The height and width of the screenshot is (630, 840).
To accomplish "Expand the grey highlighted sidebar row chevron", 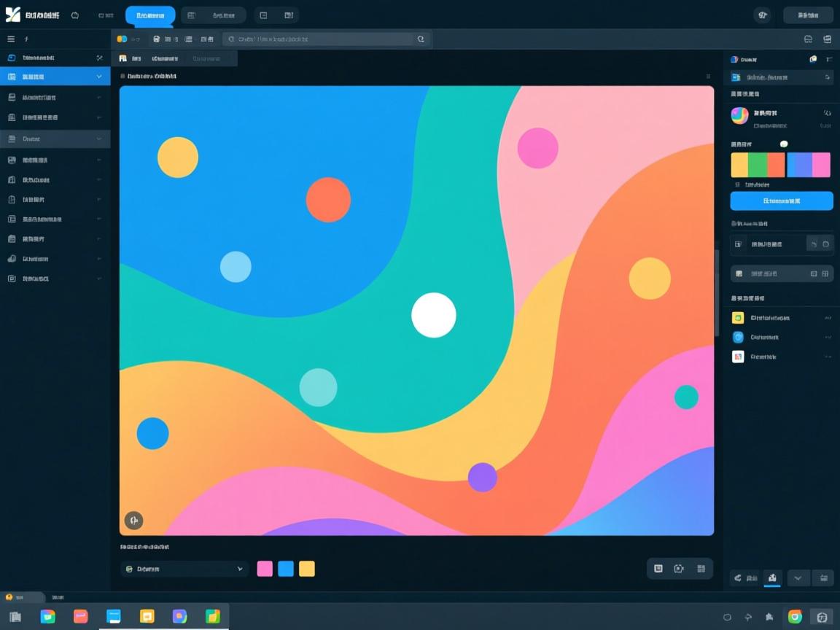I will pyautogui.click(x=99, y=139).
